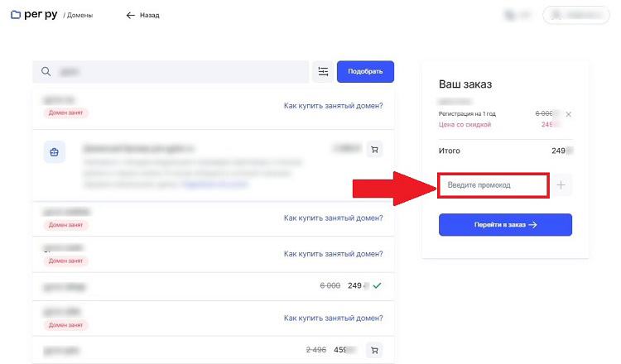Open Как купить занятый домен? in the topmost result
The image size is (621, 364).
pyautogui.click(x=333, y=106)
